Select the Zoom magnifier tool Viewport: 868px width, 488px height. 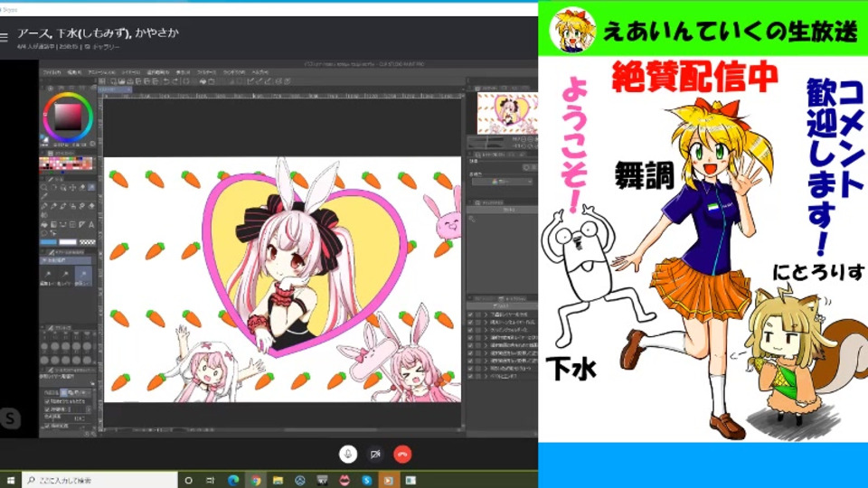[x=43, y=187]
